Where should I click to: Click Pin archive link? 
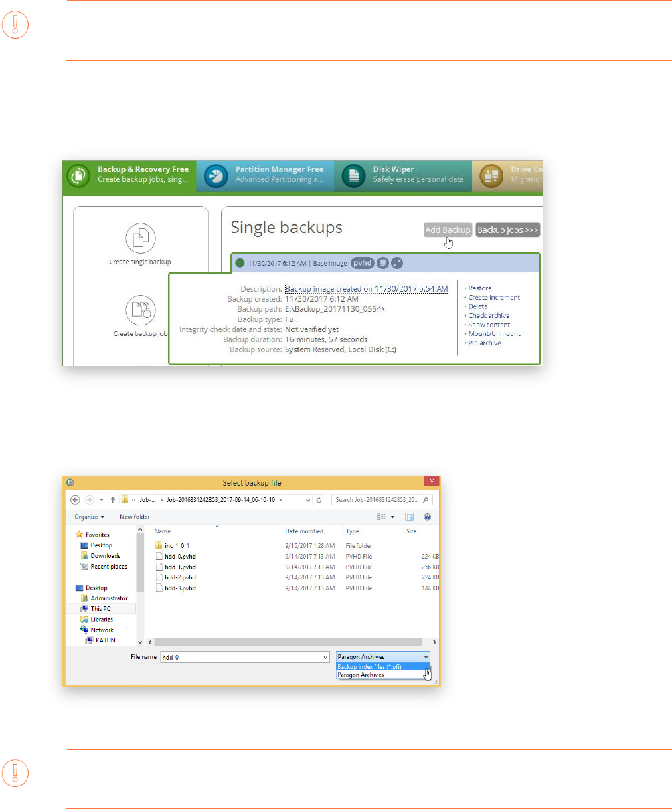point(485,343)
